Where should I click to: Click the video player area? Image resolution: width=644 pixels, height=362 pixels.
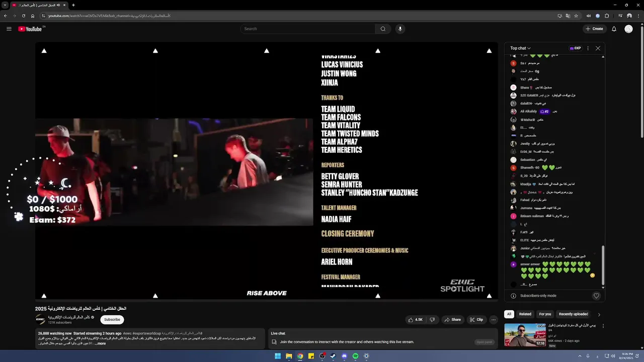point(267,171)
